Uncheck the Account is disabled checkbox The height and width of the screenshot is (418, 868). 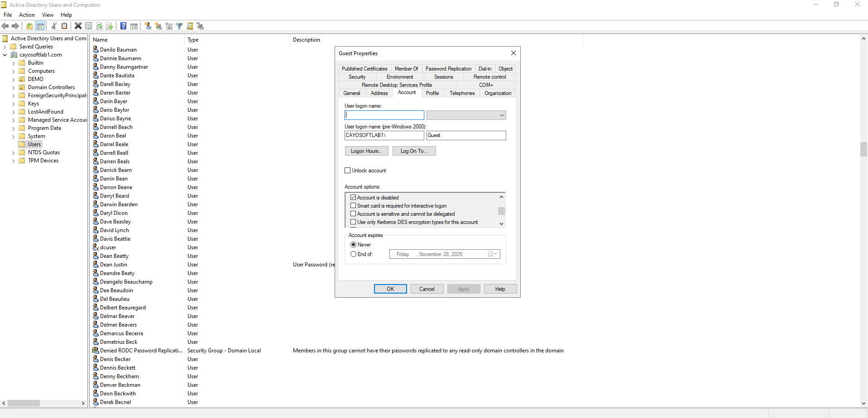click(353, 198)
